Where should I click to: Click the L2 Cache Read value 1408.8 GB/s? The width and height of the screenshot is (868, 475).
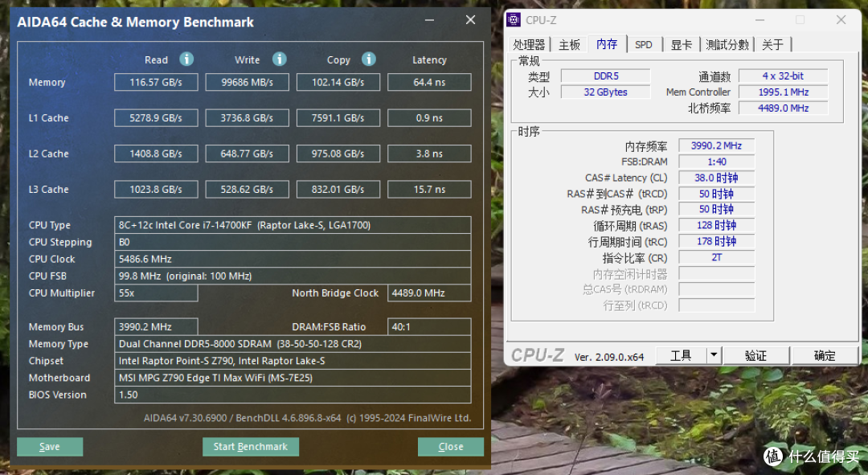[156, 154]
